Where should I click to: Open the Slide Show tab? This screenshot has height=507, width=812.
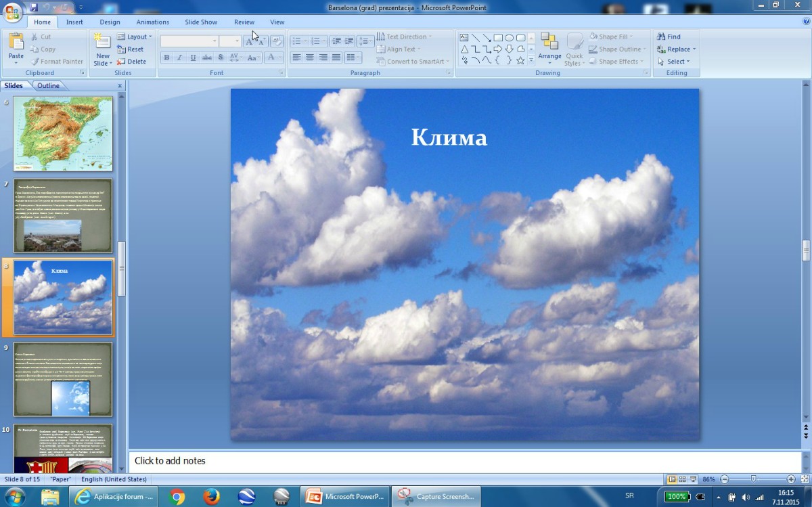point(201,22)
